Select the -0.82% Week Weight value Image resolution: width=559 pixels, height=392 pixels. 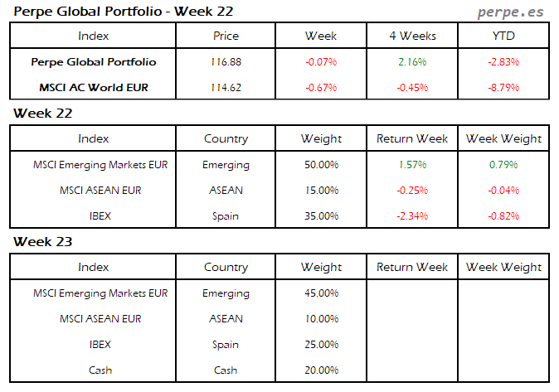coord(503,216)
